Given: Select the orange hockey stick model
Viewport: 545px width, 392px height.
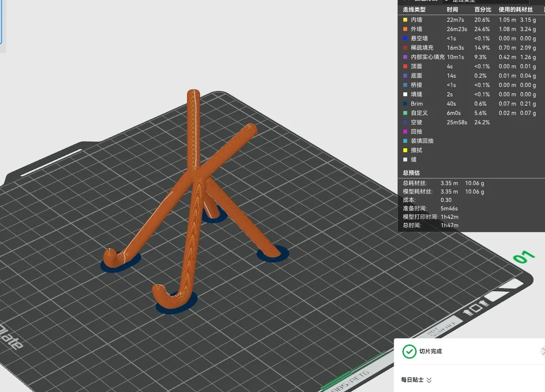Looking at the screenshot, I should coord(196,178).
